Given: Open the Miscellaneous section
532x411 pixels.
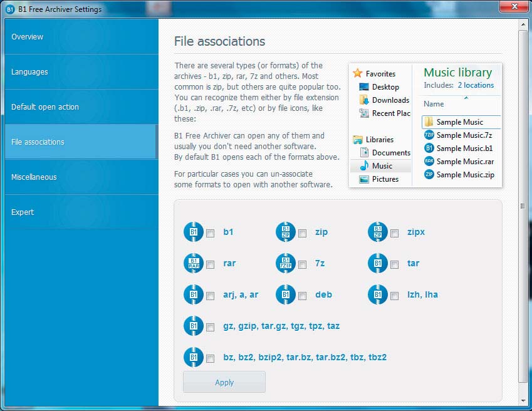Looking at the screenshot, I should 81,177.
